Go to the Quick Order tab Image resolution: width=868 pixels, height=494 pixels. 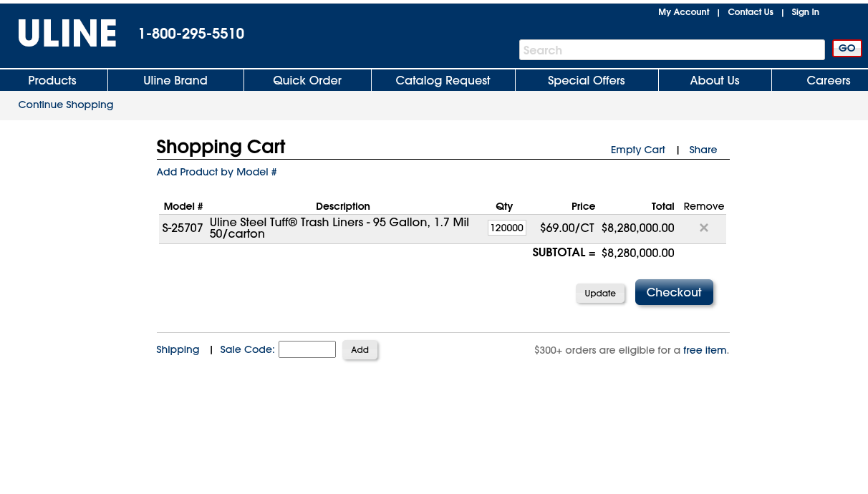point(307,80)
